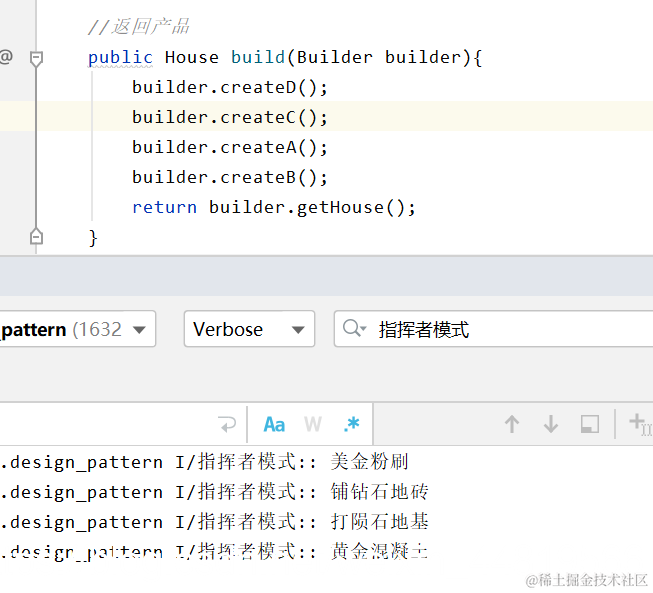Click the public keyword in build method
Image resolution: width=653 pixels, height=593 pixels.
pos(120,57)
